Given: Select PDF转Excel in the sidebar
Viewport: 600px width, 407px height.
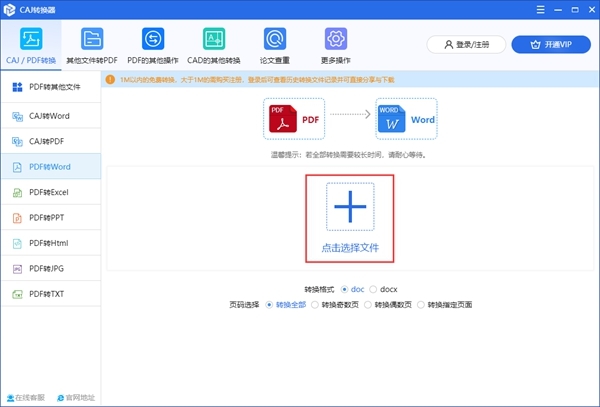Looking at the screenshot, I should (x=50, y=191).
